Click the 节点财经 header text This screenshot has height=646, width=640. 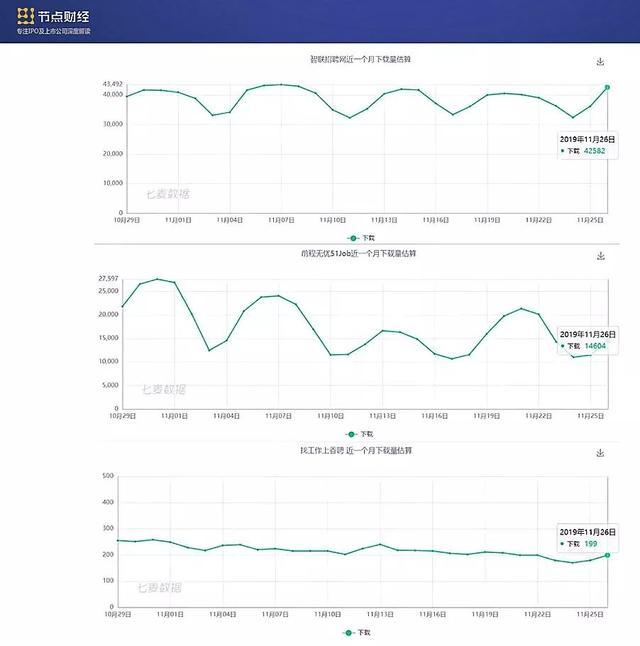point(63,16)
